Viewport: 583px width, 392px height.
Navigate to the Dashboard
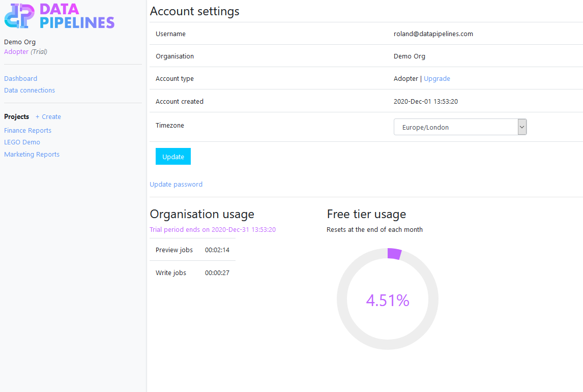click(20, 78)
